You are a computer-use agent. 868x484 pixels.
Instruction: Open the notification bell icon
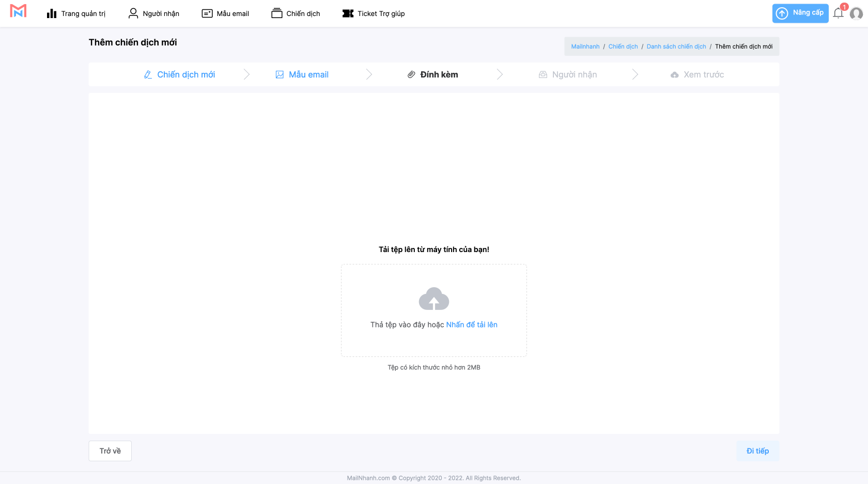(838, 13)
